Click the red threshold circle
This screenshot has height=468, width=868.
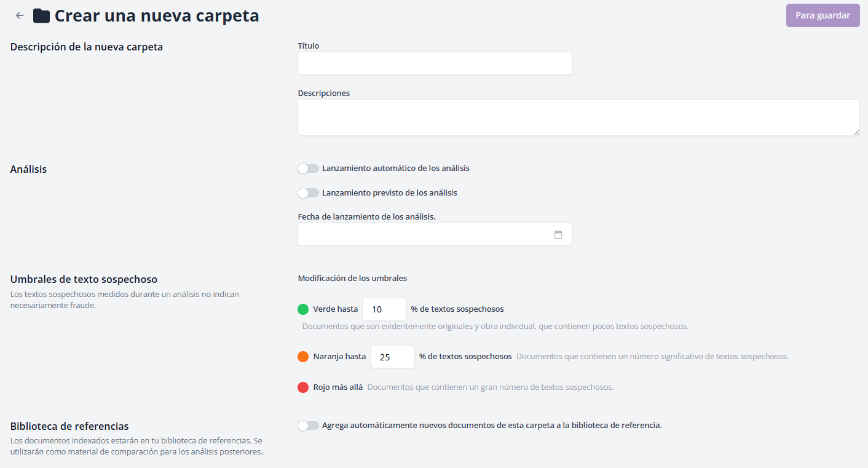(303, 387)
